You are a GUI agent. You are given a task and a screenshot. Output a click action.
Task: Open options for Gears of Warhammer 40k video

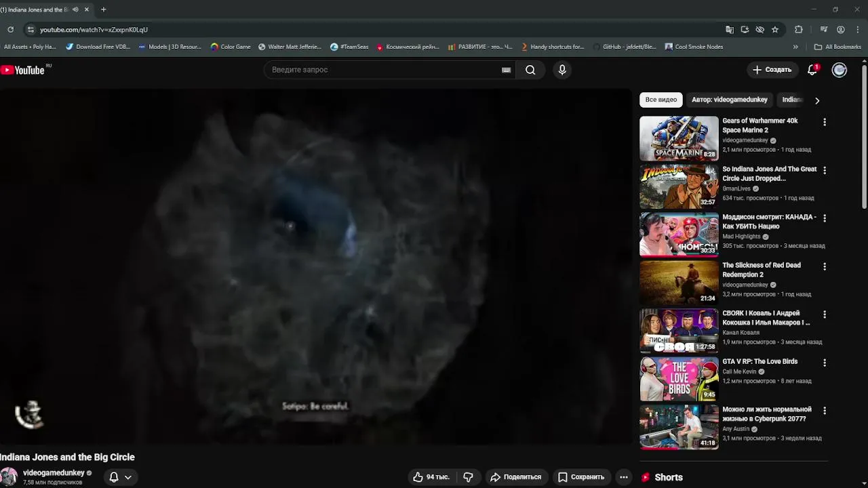pyautogui.click(x=825, y=122)
